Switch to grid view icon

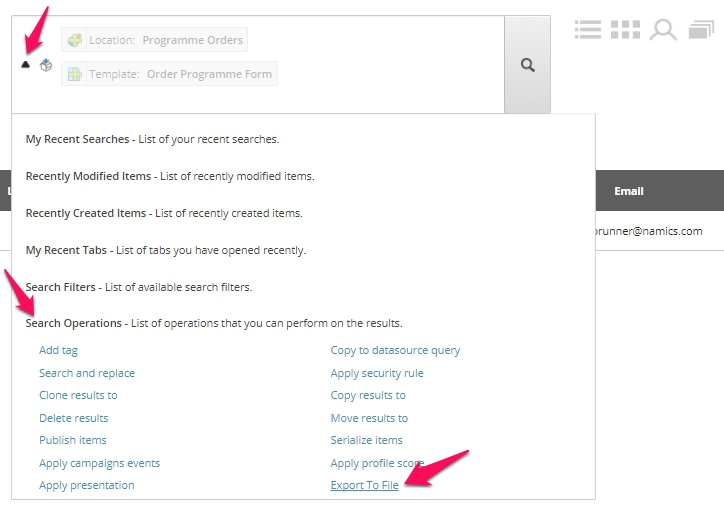click(625, 30)
